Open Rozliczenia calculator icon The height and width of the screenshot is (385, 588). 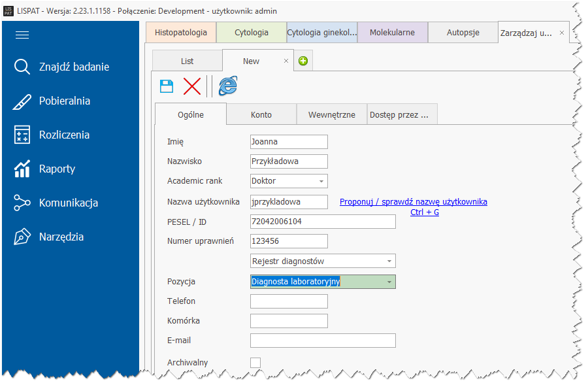coord(22,135)
